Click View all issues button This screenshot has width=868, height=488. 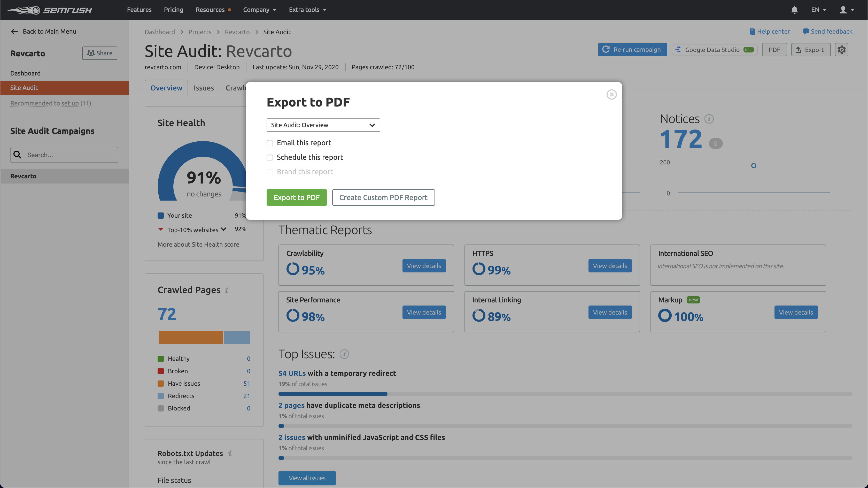307,478
